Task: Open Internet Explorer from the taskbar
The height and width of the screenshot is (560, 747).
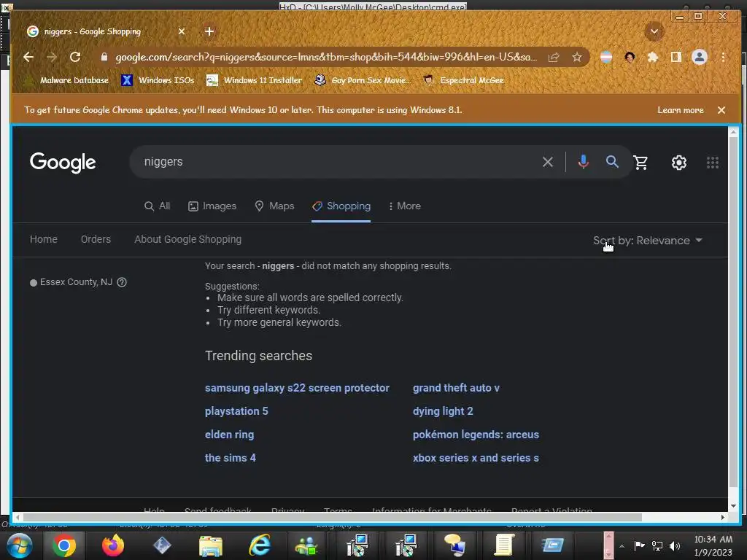Action: pos(260,545)
